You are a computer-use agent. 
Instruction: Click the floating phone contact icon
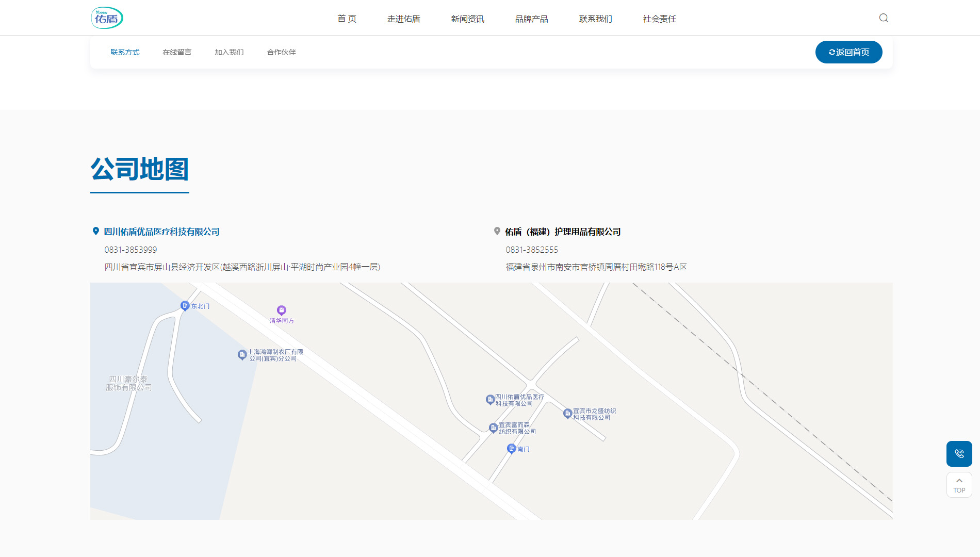click(959, 454)
